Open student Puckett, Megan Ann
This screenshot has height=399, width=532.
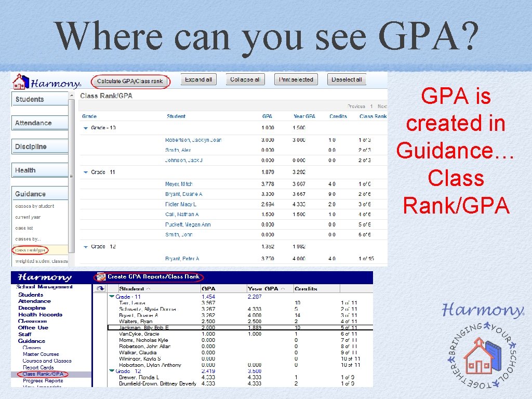tap(188, 224)
